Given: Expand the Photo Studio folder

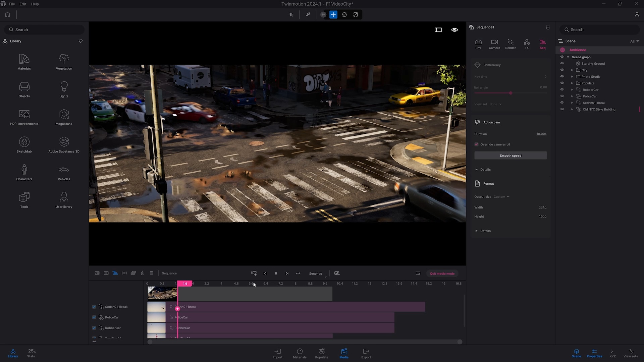Looking at the screenshot, I should (572, 77).
